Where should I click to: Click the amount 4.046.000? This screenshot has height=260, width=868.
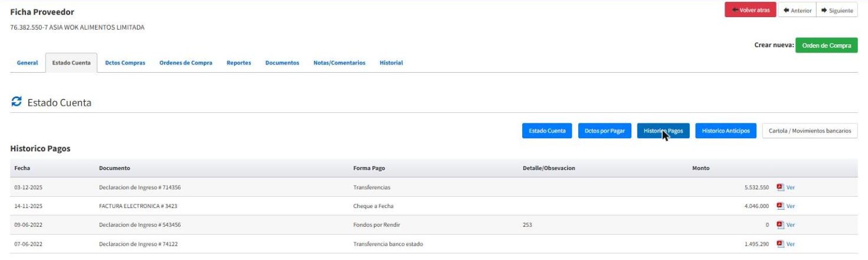(756, 206)
